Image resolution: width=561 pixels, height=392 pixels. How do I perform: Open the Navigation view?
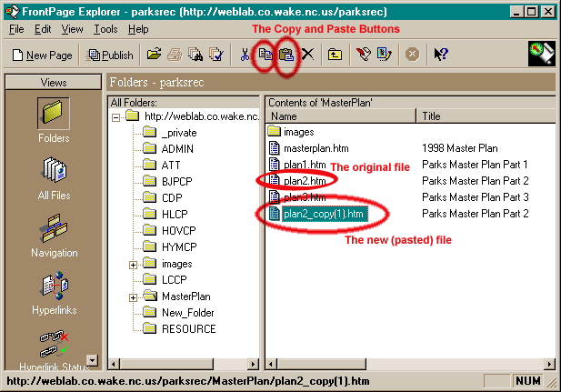click(x=53, y=236)
